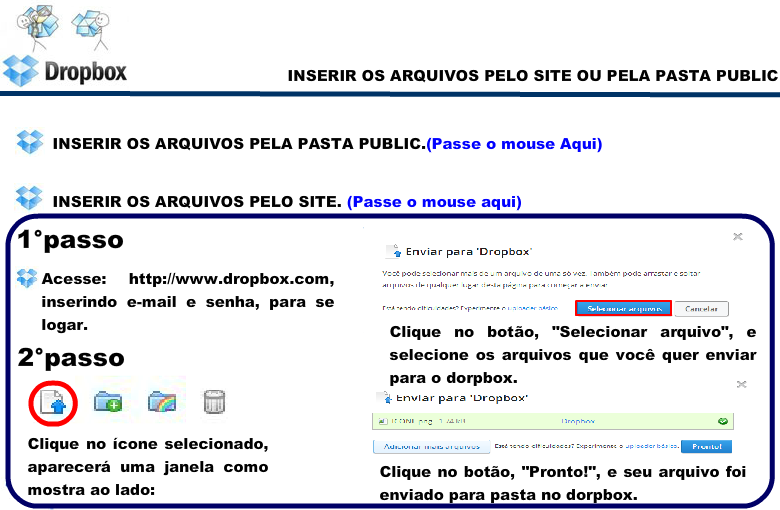This screenshot has height=510, width=780.
Task: Click the basic uploader link in second dialog
Action: (652, 446)
